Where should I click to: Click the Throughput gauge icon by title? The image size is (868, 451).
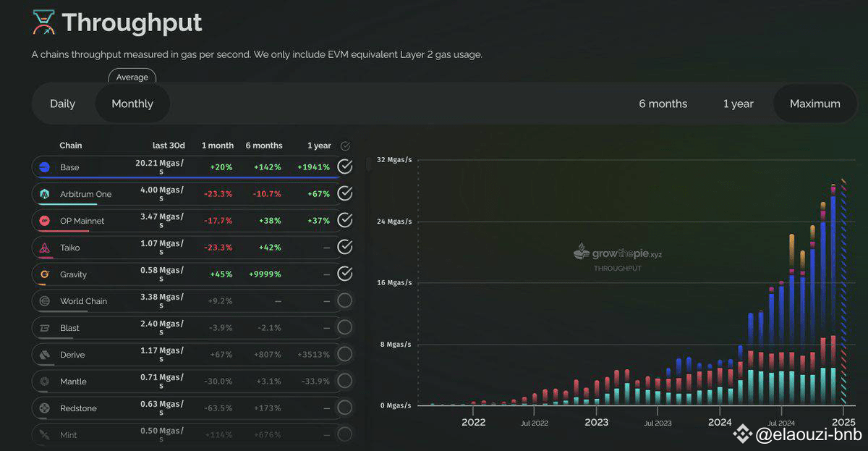click(x=43, y=23)
